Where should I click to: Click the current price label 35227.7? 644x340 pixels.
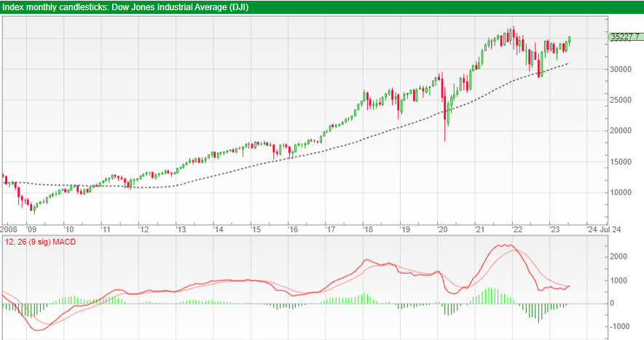coord(624,36)
